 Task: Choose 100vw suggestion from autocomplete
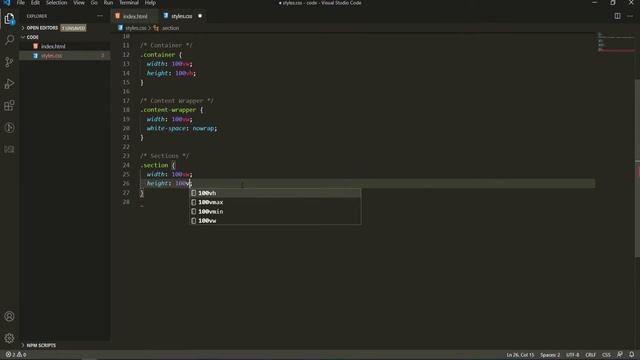(275, 221)
